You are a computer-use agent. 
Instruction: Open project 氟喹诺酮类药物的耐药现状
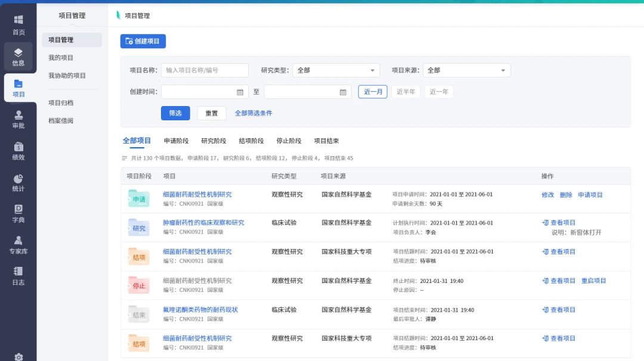(200, 310)
